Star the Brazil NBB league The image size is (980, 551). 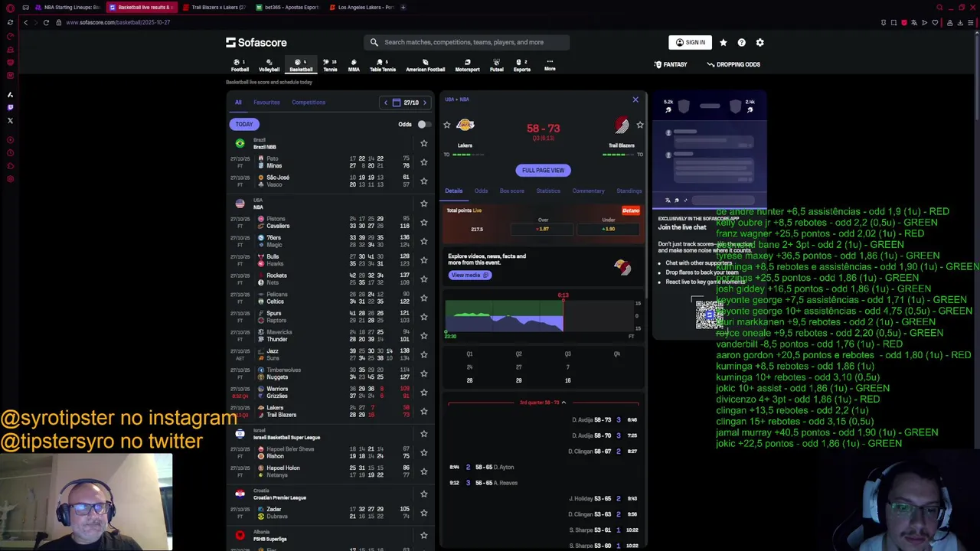coord(423,143)
